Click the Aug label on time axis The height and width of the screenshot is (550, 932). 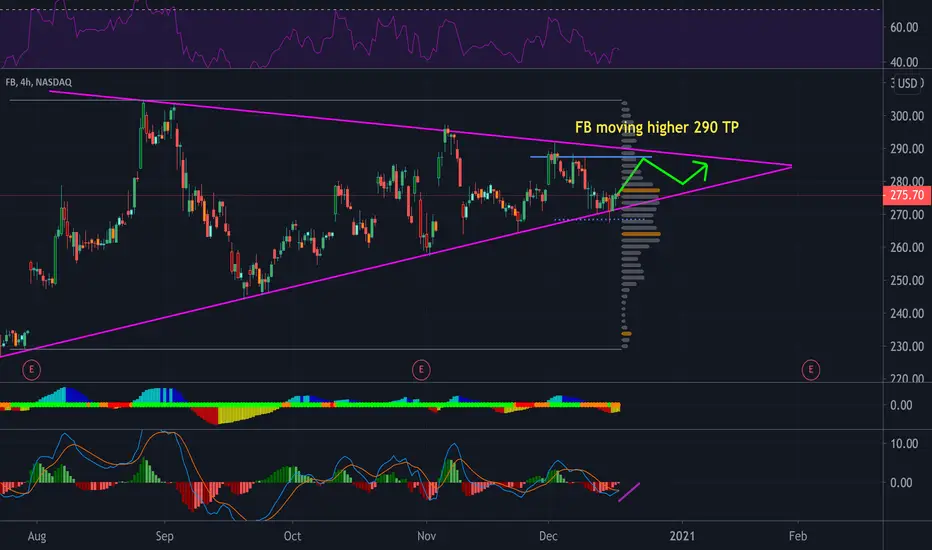[x=37, y=536]
